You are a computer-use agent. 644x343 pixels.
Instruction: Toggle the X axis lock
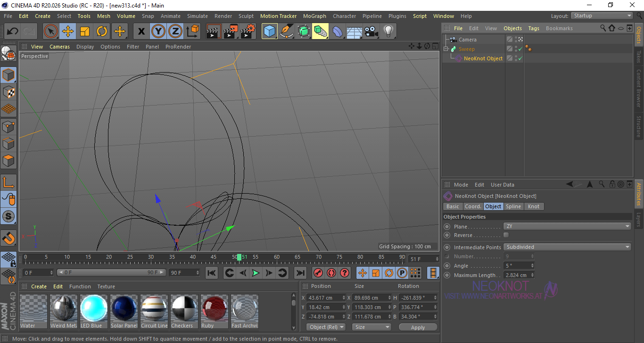click(x=141, y=32)
